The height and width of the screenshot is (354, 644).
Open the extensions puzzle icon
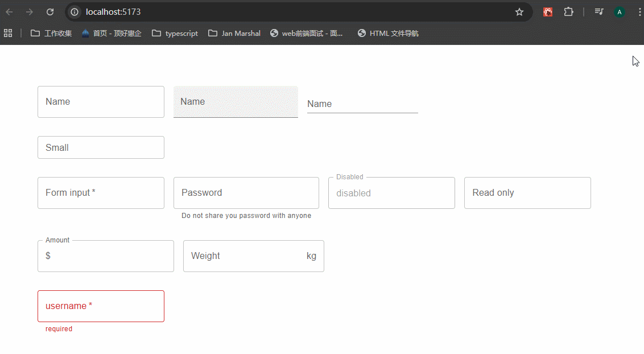pos(568,12)
